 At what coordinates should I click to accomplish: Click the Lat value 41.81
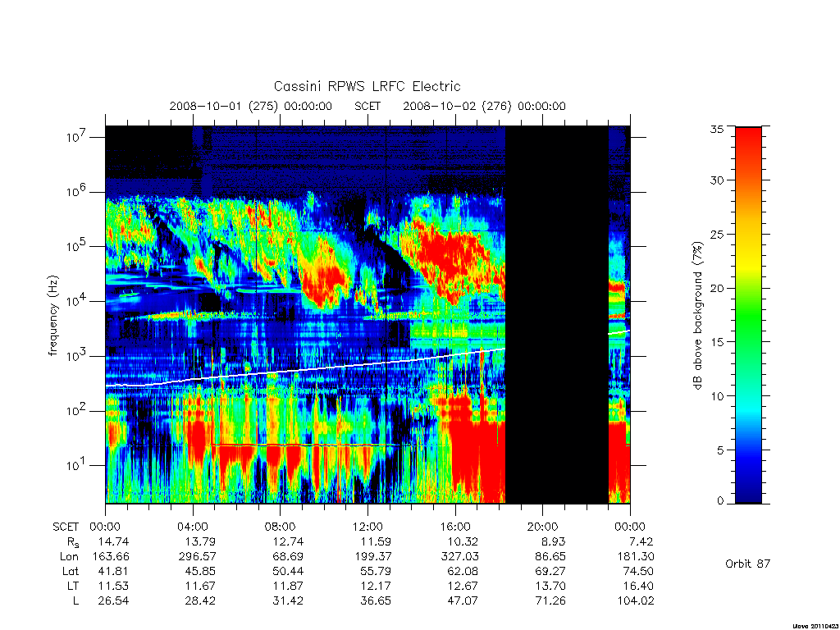click(113, 571)
